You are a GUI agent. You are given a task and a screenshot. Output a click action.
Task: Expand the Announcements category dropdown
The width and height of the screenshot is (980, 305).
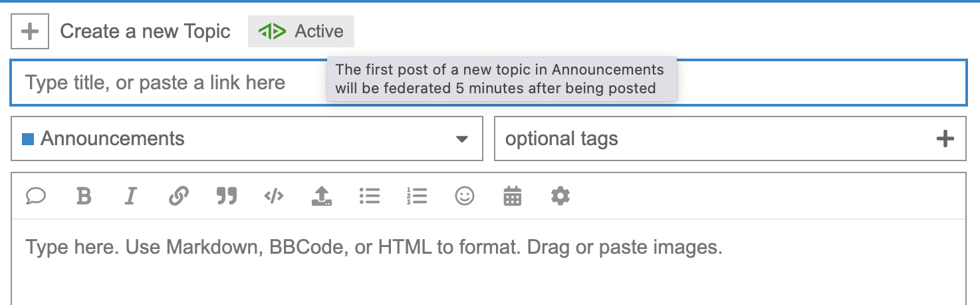click(x=461, y=139)
